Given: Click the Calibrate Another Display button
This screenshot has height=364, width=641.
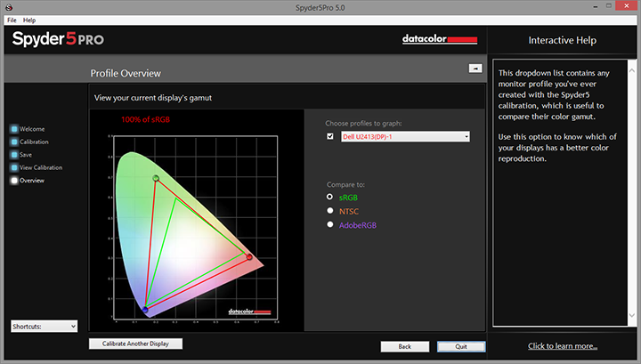Looking at the screenshot, I should click(135, 344).
